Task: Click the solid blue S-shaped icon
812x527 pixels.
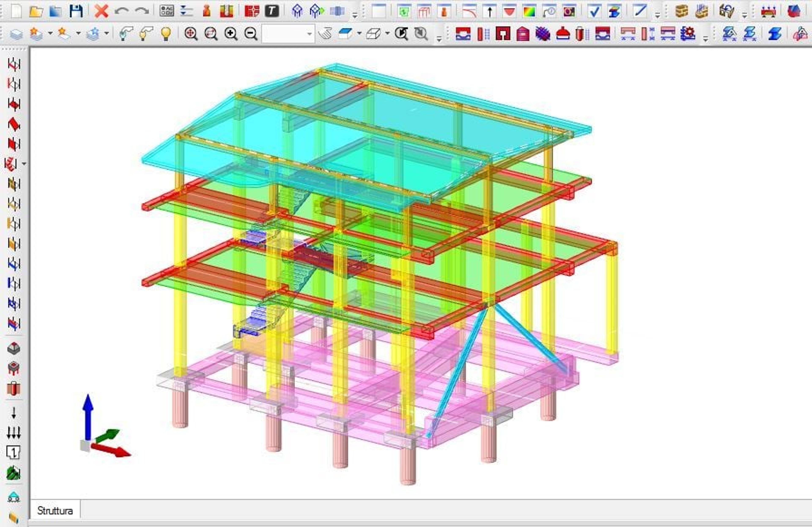Action: click(775, 33)
